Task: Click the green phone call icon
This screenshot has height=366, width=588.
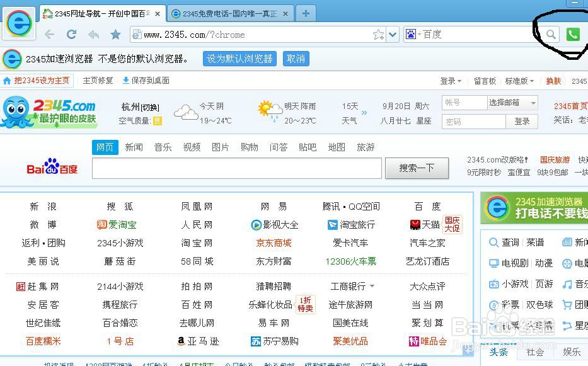Action: click(x=572, y=35)
